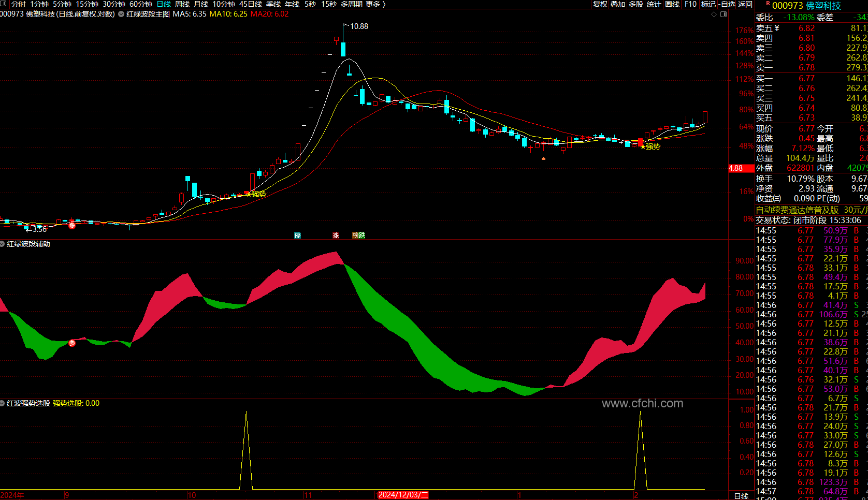The image size is (868, 500).
Task: Select the 15秒 period
Action: pos(329,4)
